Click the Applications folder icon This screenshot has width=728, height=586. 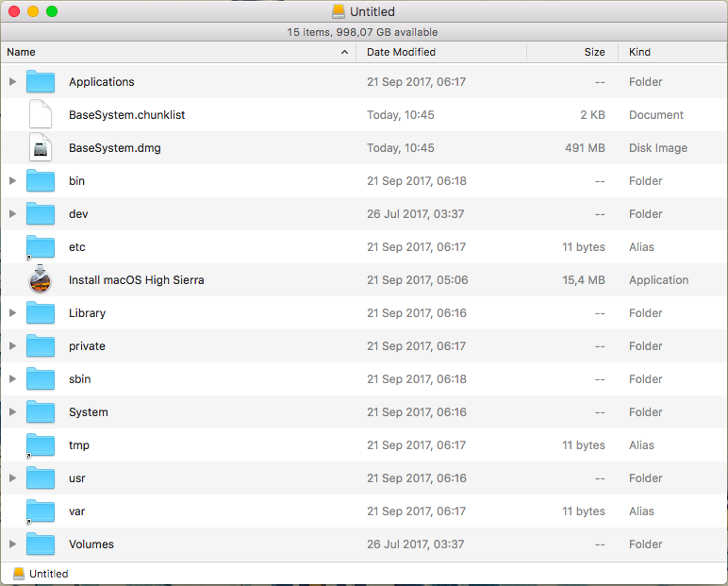[41, 82]
